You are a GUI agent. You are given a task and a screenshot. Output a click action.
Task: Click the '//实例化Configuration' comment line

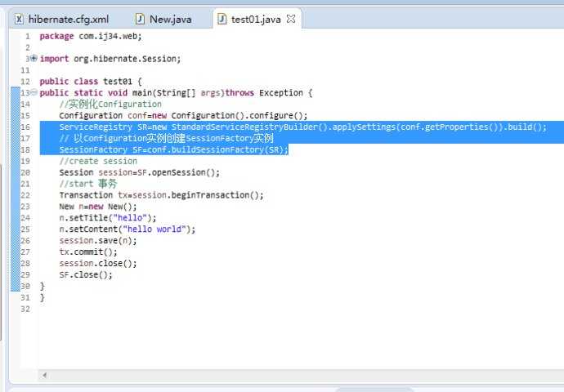(110, 105)
